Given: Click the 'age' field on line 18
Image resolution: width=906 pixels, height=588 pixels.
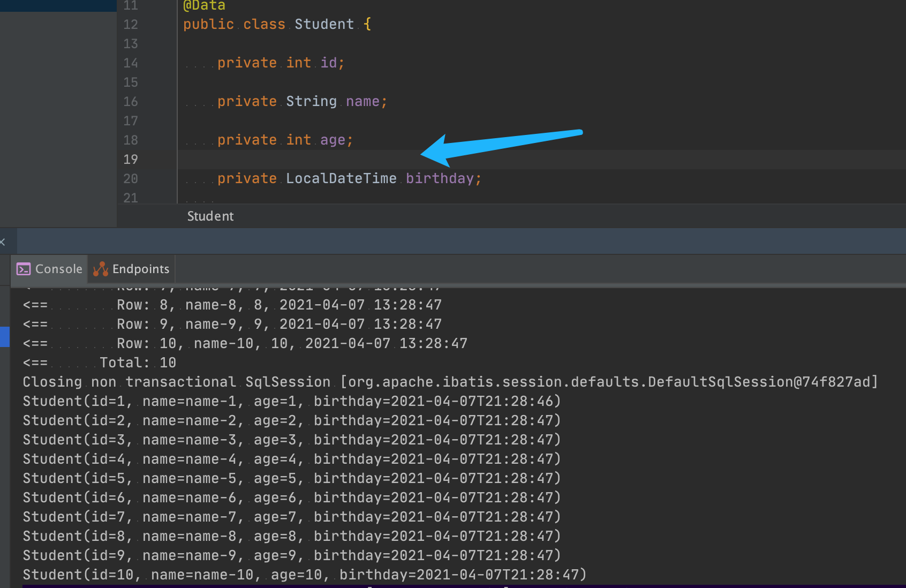Looking at the screenshot, I should pos(333,140).
